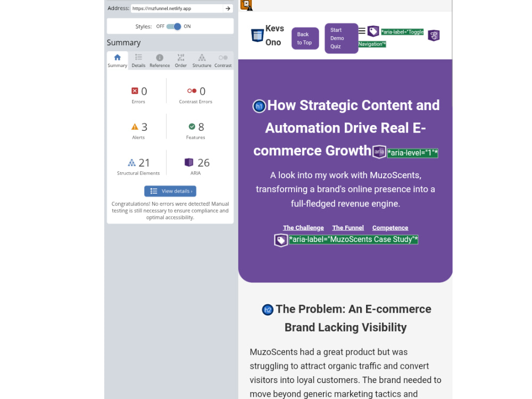
Task: Click the h1 heading marker icon
Action: pos(259,106)
